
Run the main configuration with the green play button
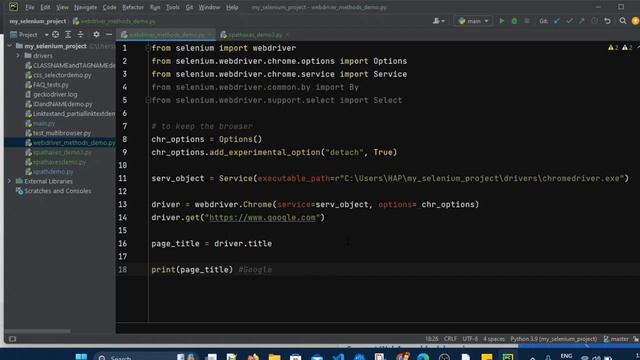click(502, 21)
